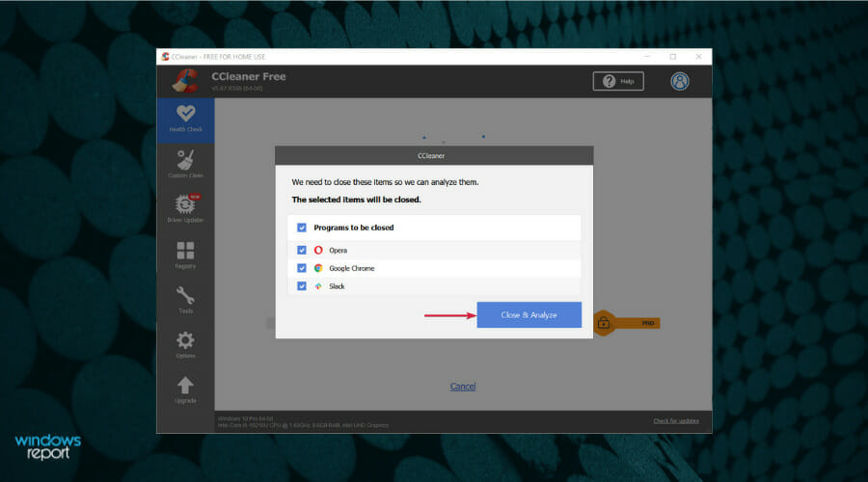The image size is (868, 482).
Task: Open the Custom Clean broom tool
Action: 185,164
